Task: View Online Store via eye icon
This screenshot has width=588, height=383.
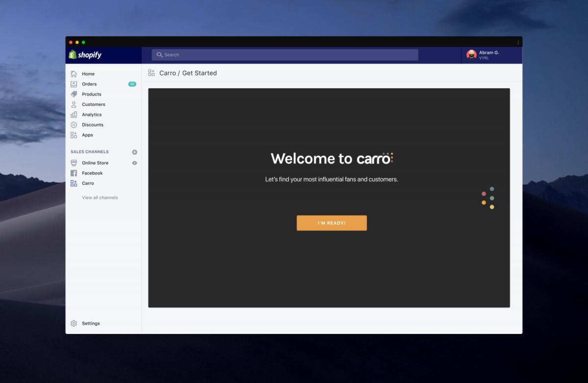Action: tap(135, 163)
